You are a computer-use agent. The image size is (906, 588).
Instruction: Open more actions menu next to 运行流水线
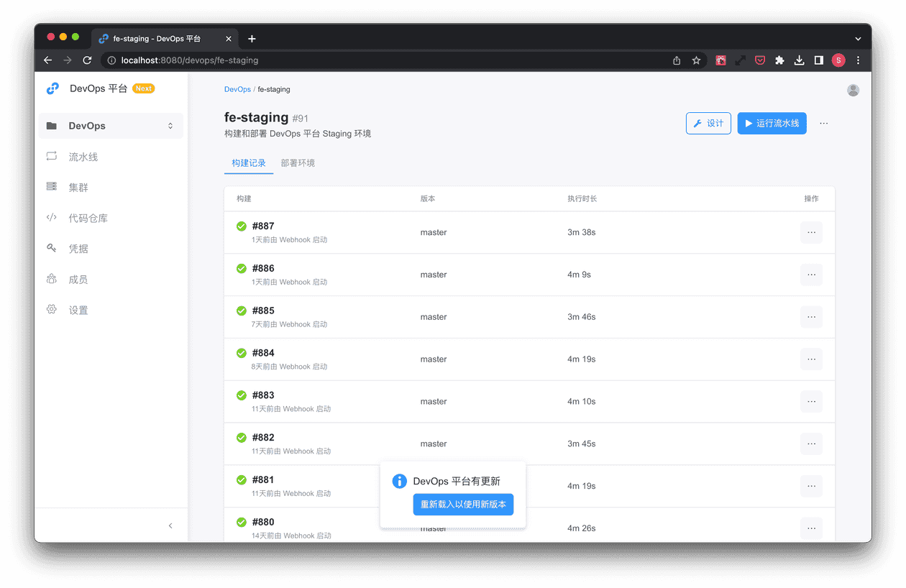pyautogui.click(x=823, y=124)
